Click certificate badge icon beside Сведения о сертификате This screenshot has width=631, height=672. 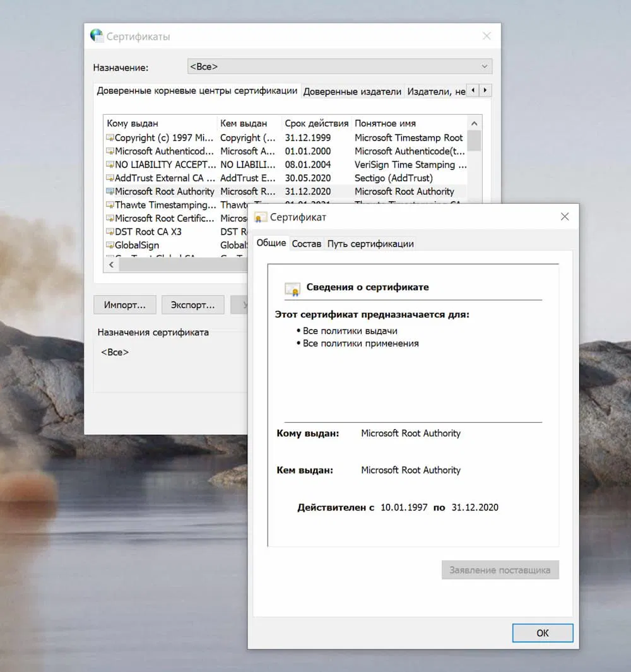tap(292, 289)
